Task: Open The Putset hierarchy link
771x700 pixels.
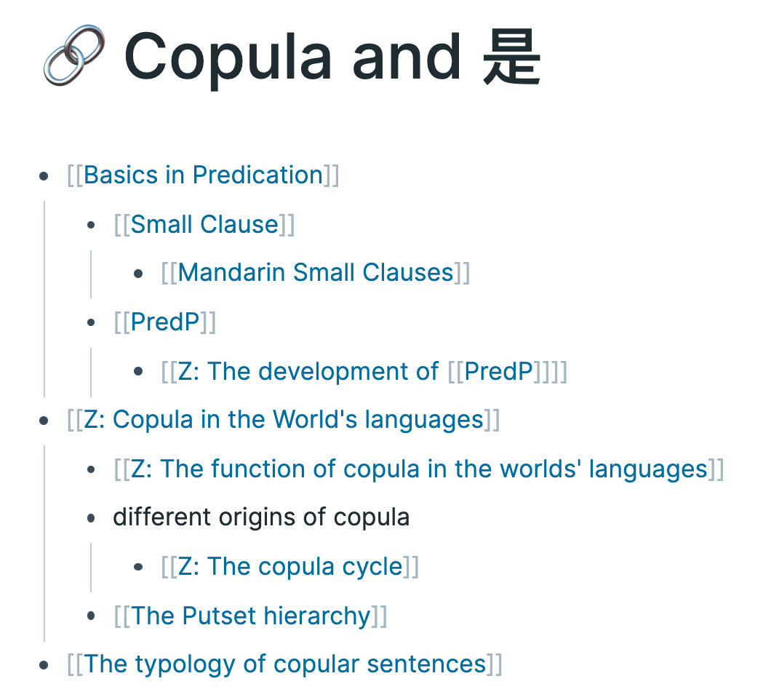Action: coord(250,616)
